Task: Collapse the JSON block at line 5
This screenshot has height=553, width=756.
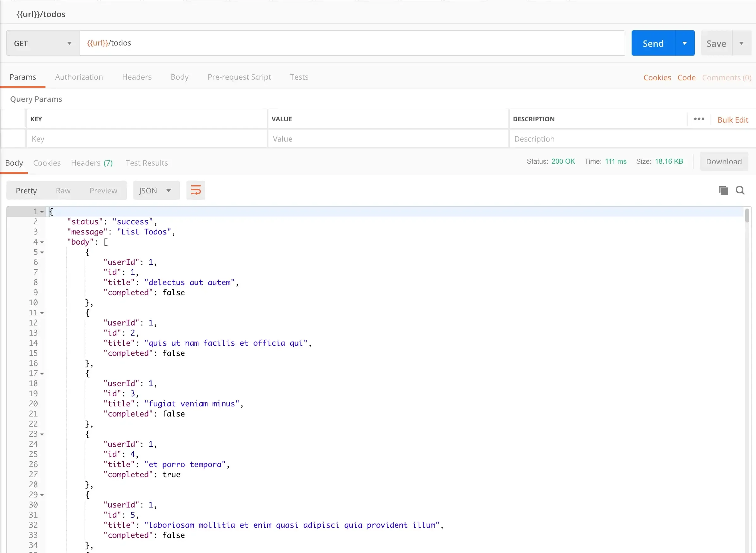Action: (x=42, y=252)
